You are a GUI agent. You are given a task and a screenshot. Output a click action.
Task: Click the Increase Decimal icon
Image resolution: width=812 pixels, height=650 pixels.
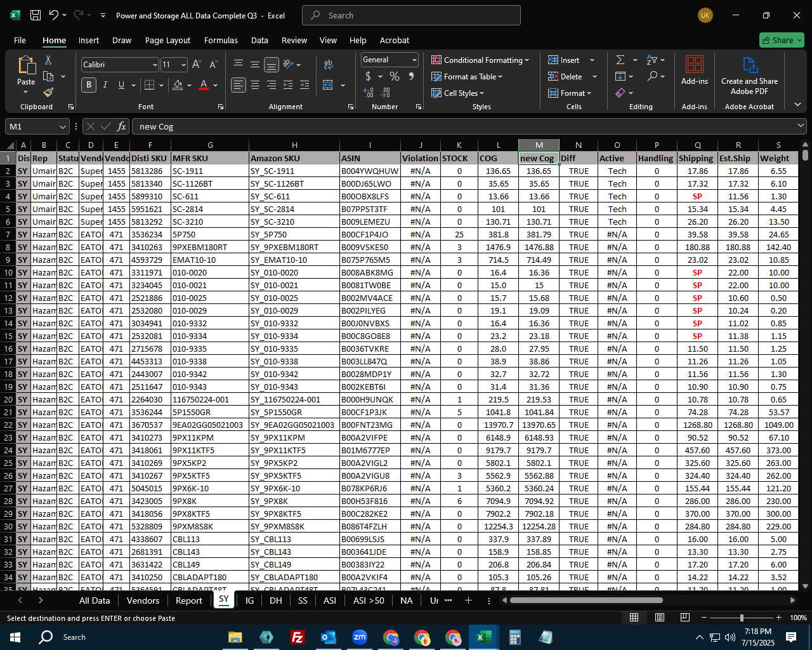coord(369,93)
